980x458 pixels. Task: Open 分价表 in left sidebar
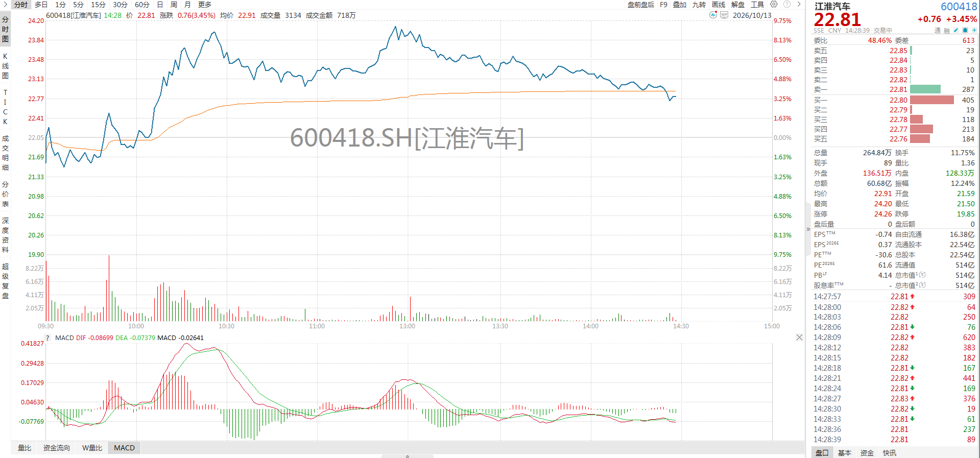click(5, 194)
